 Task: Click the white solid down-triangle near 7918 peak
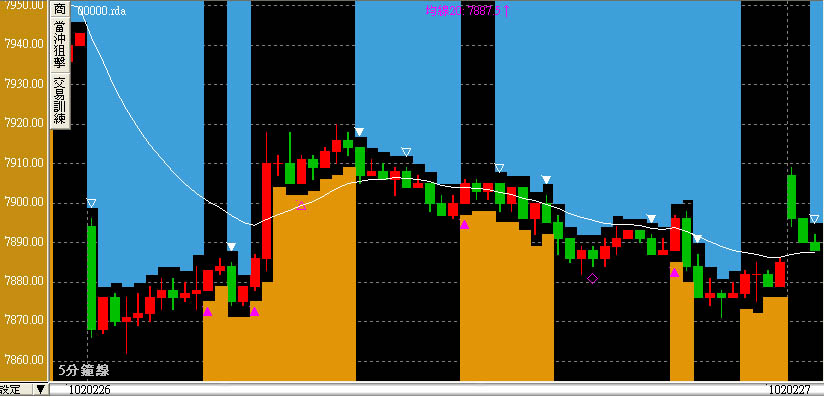click(359, 131)
